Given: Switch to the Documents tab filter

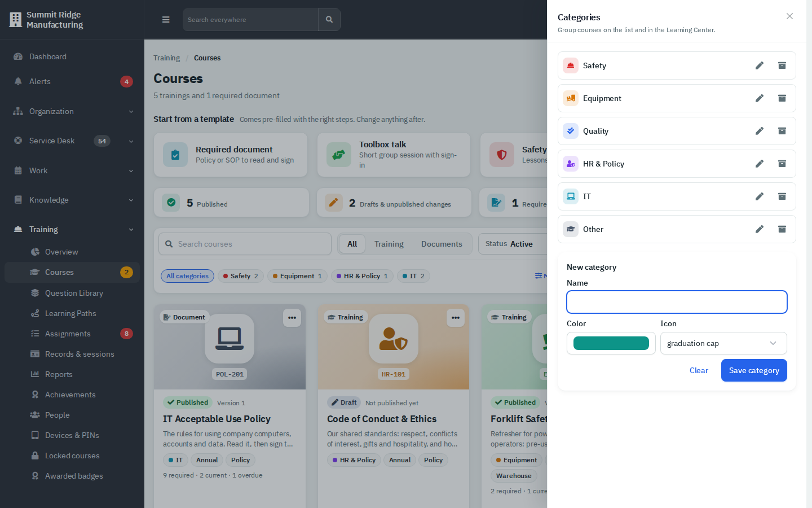Looking at the screenshot, I should tap(442, 244).
